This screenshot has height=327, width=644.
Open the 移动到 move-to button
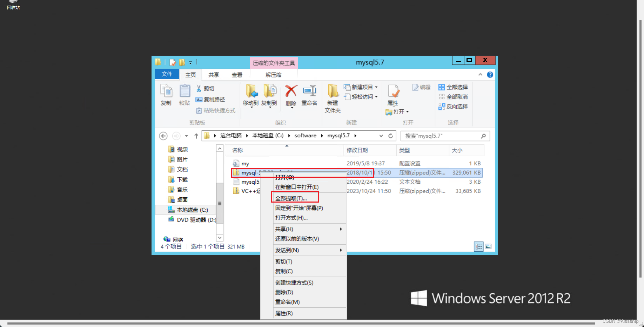(251, 95)
